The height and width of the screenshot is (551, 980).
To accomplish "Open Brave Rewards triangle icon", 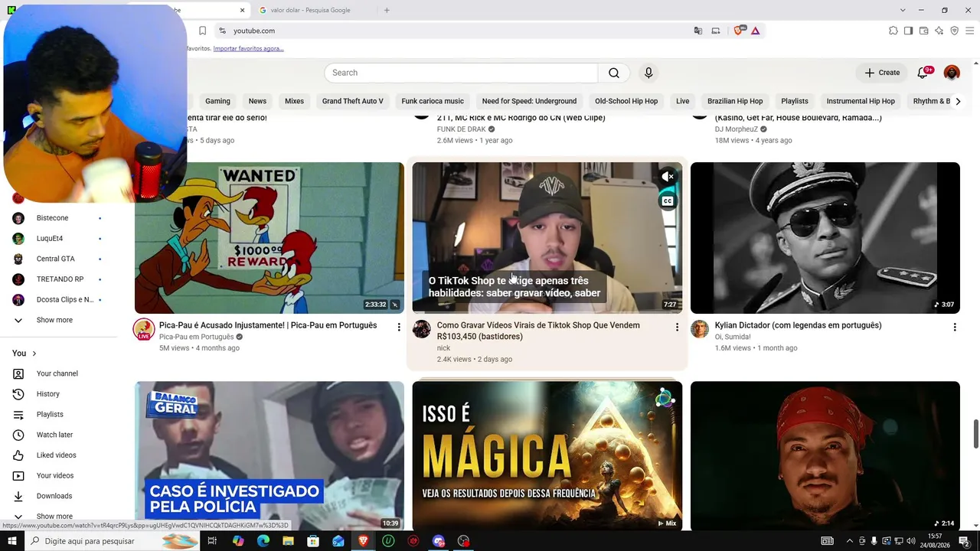I will [x=755, y=31].
